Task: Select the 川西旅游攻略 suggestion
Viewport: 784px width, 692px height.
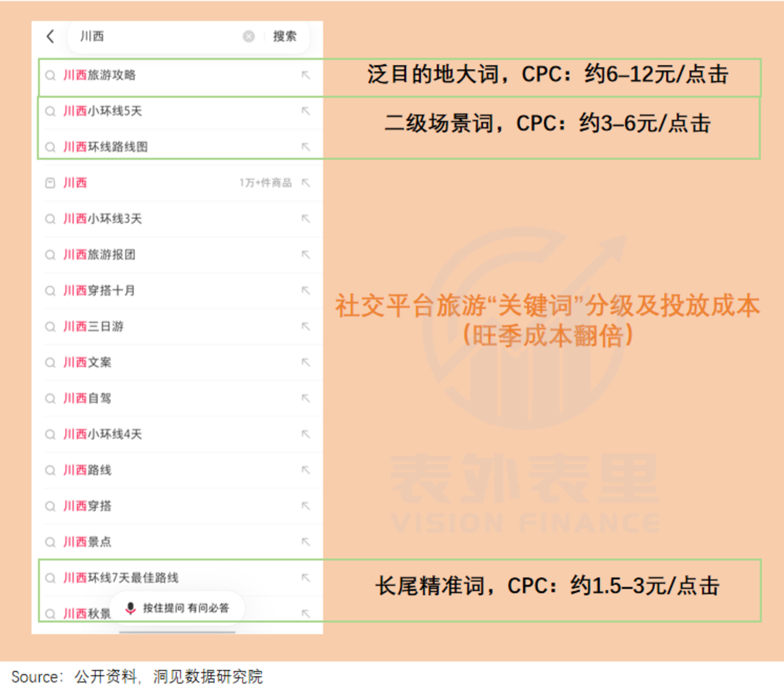Action: coord(178,75)
